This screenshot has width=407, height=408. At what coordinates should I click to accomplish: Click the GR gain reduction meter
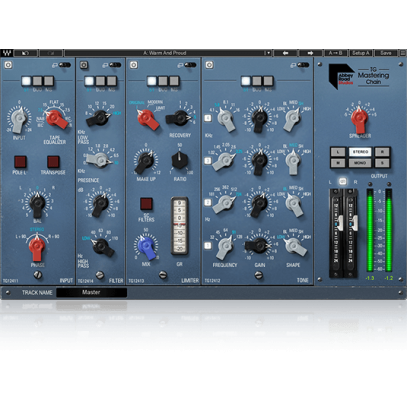[179, 226]
